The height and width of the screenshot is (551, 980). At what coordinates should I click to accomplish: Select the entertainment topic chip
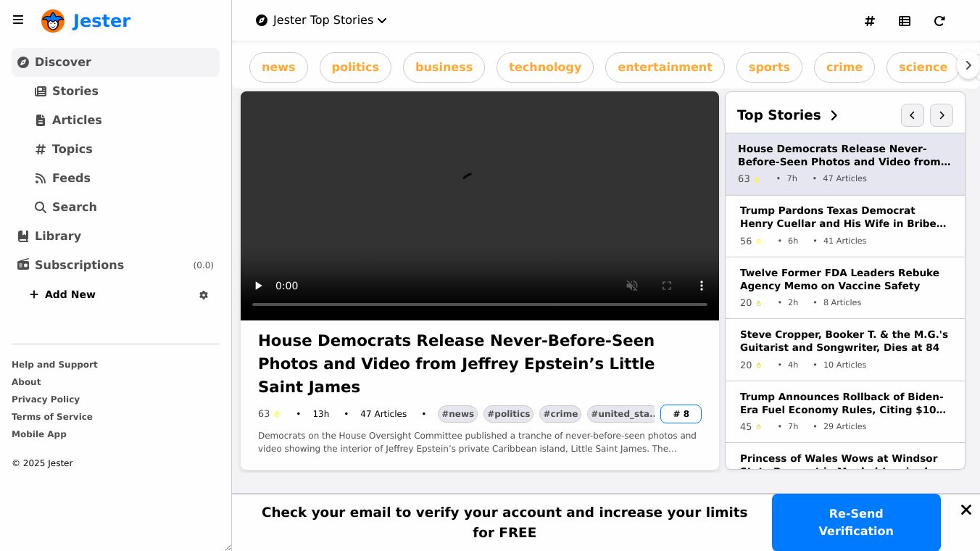pos(665,67)
